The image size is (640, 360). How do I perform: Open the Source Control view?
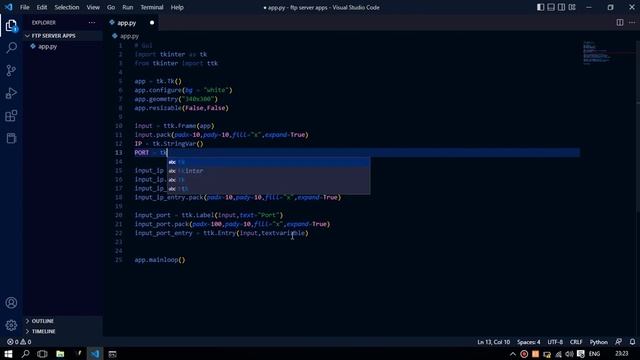pos(11,71)
